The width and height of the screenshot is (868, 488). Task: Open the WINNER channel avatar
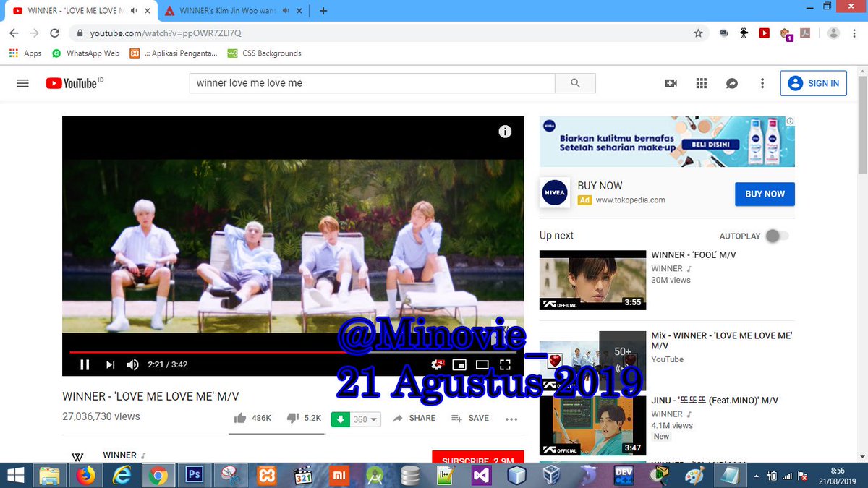coord(77,458)
